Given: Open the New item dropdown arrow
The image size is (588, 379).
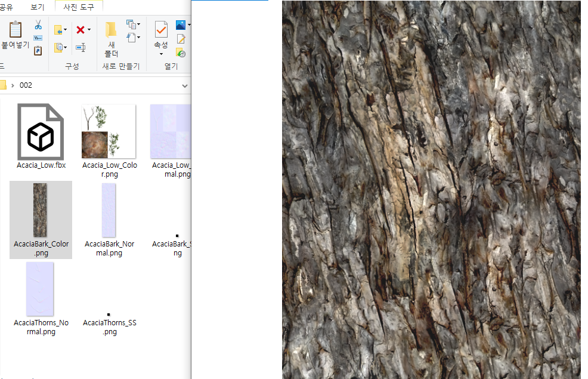Looking at the screenshot, I should [x=138, y=24].
